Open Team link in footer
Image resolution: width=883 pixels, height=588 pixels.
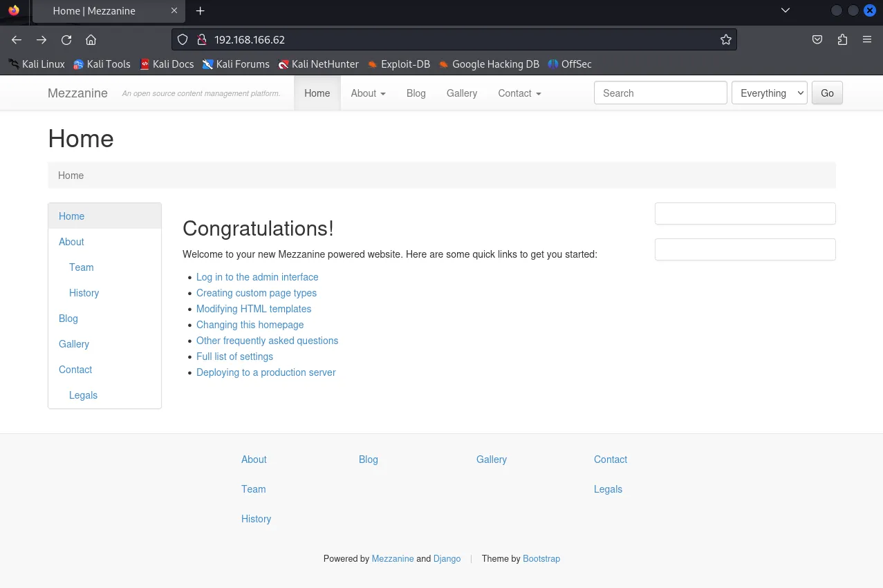[x=254, y=489]
